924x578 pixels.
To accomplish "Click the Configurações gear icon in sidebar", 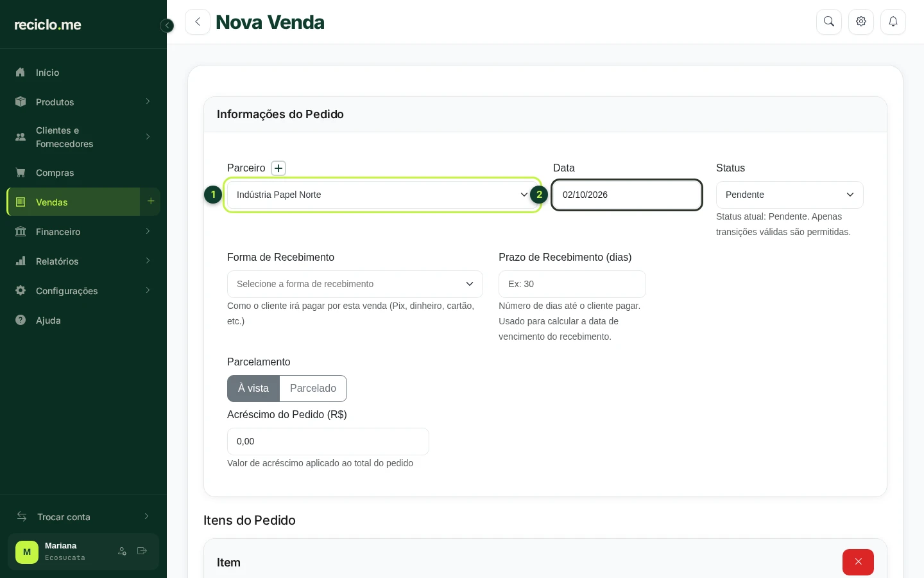I will 21,291.
